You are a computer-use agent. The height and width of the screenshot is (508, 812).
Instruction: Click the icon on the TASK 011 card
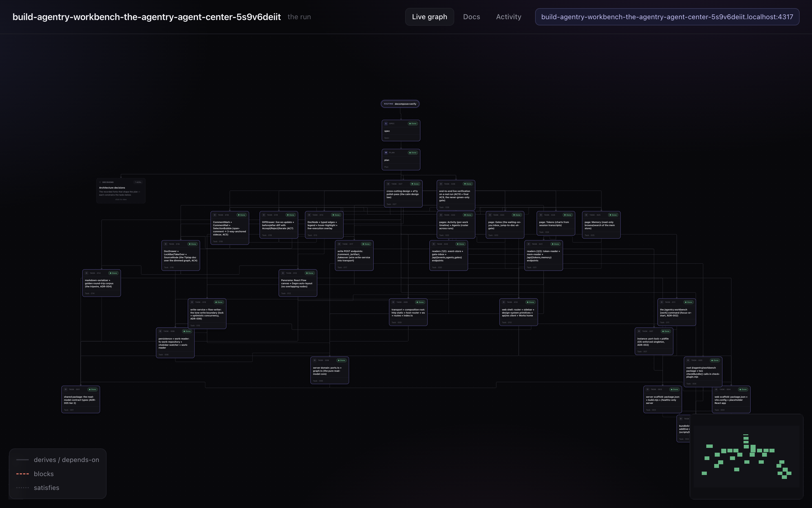(662, 302)
